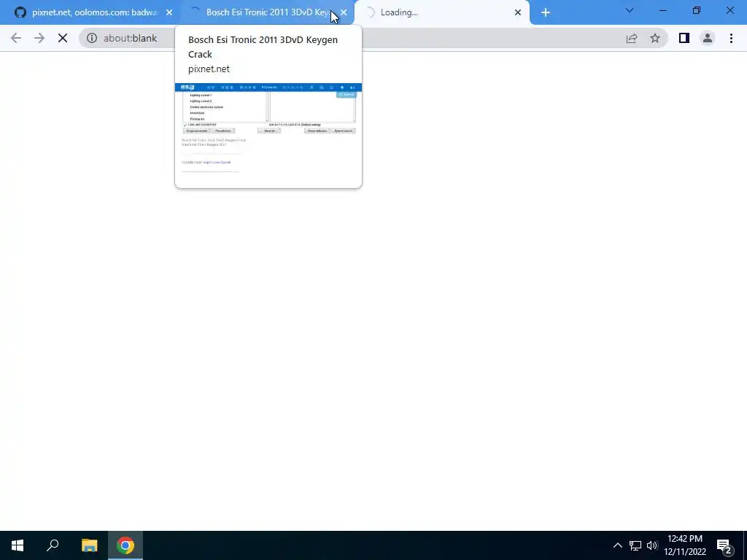The image size is (747, 560).
Task: Open File Explorer from taskbar
Action: (89, 545)
